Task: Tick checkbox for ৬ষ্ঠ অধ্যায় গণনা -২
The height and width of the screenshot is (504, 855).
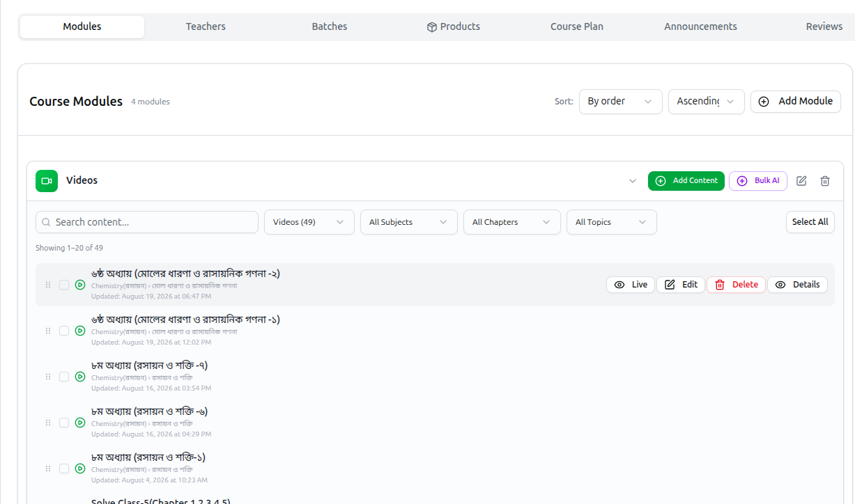Action: point(64,285)
